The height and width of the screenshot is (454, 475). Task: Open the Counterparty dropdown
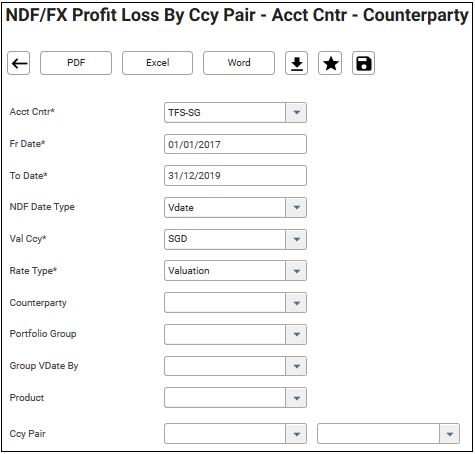click(296, 303)
